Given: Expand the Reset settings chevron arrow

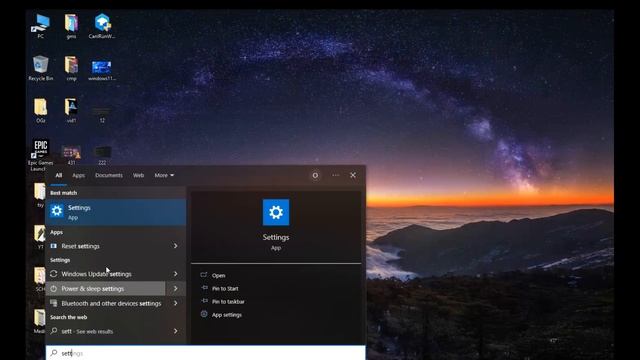Looking at the screenshot, I should click(176, 246).
